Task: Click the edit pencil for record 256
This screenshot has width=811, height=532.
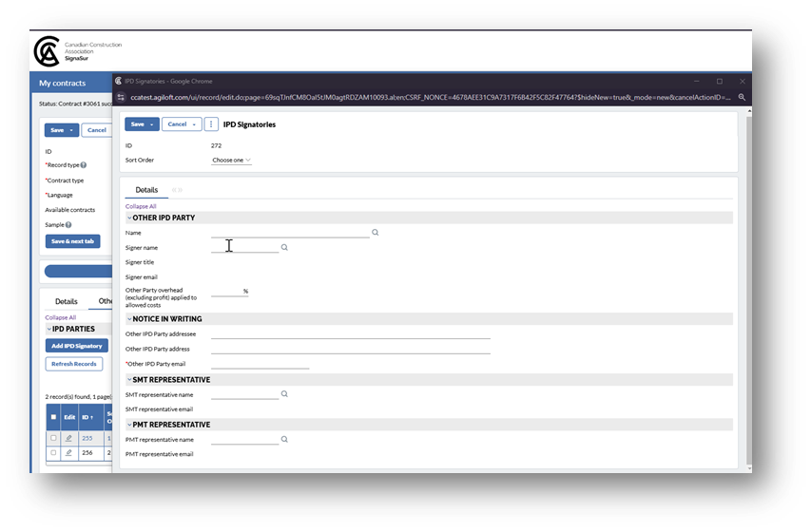Action: (68, 453)
